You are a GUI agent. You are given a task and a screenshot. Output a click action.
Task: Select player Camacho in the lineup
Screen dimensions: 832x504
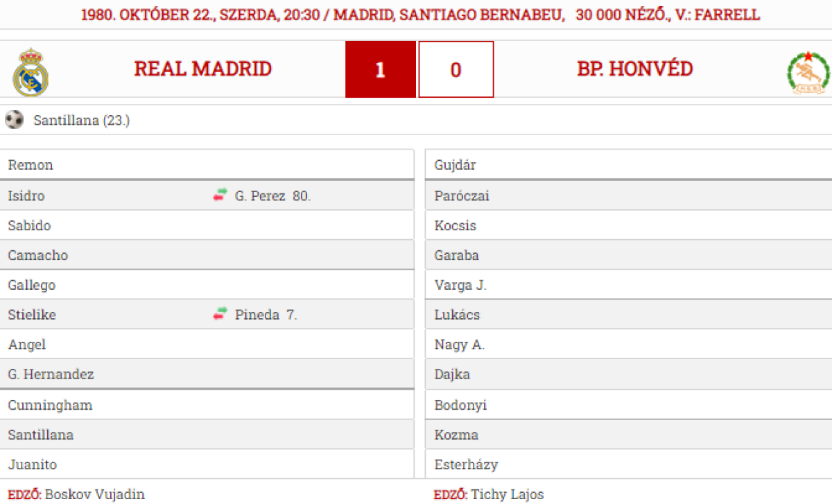[x=38, y=255]
